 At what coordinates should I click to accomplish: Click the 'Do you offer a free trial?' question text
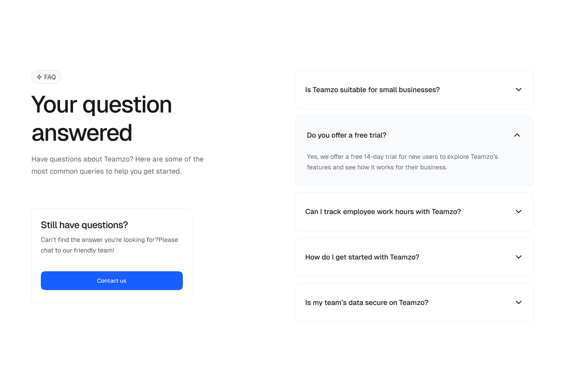346,135
